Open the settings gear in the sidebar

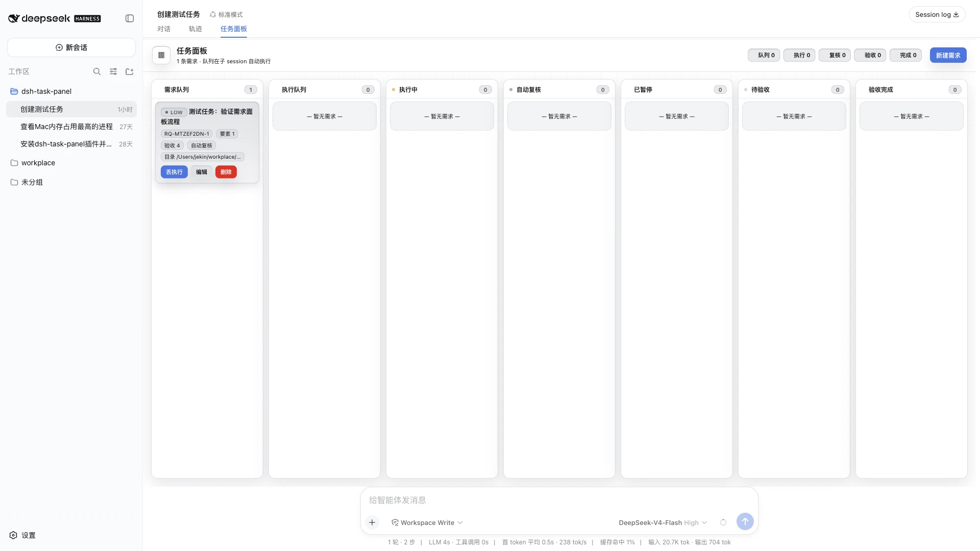(22, 535)
